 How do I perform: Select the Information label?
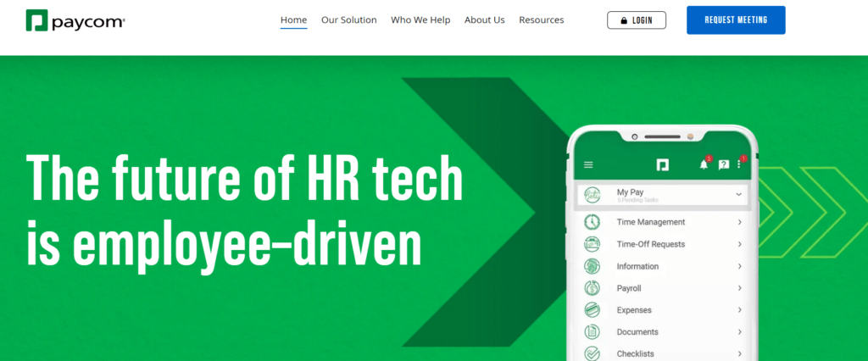[x=637, y=266]
